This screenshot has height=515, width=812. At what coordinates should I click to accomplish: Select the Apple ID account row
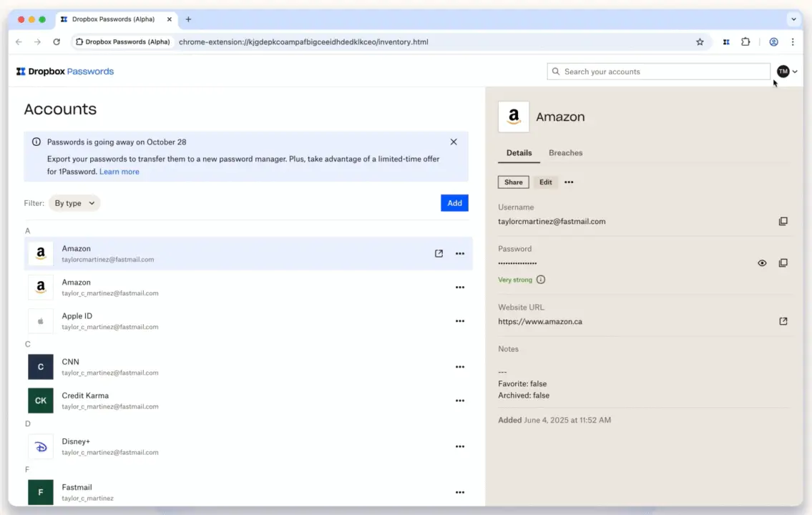click(x=248, y=321)
